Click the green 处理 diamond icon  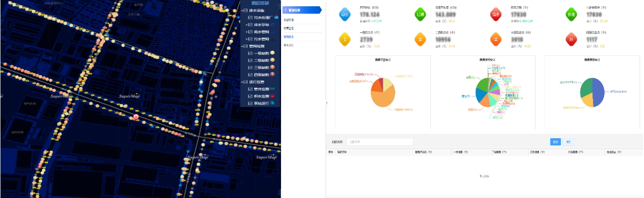pyautogui.click(x=571, y=14)
